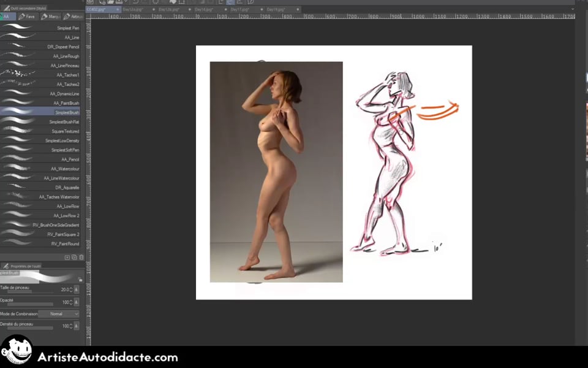Toggle opacity dynamics button
The height and width of the screenshot is (368, 588).
pos(77,302)
